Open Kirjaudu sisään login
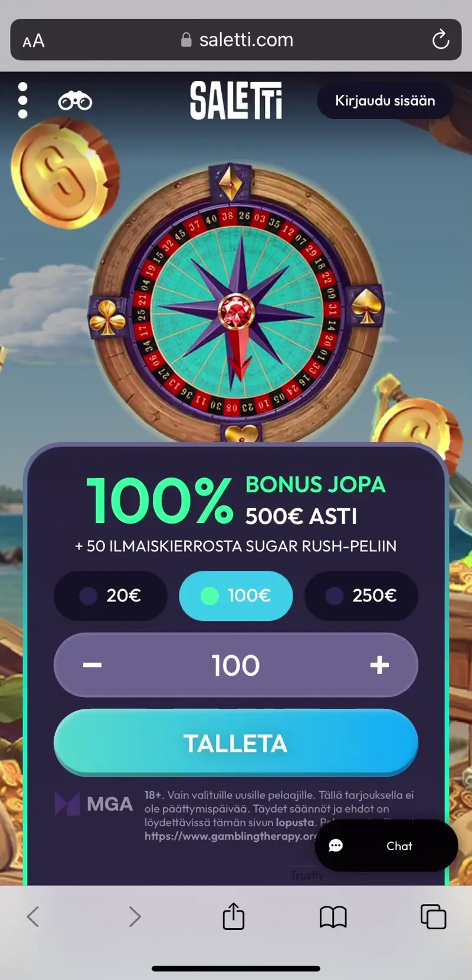The image size is (472, 980). 385,101
